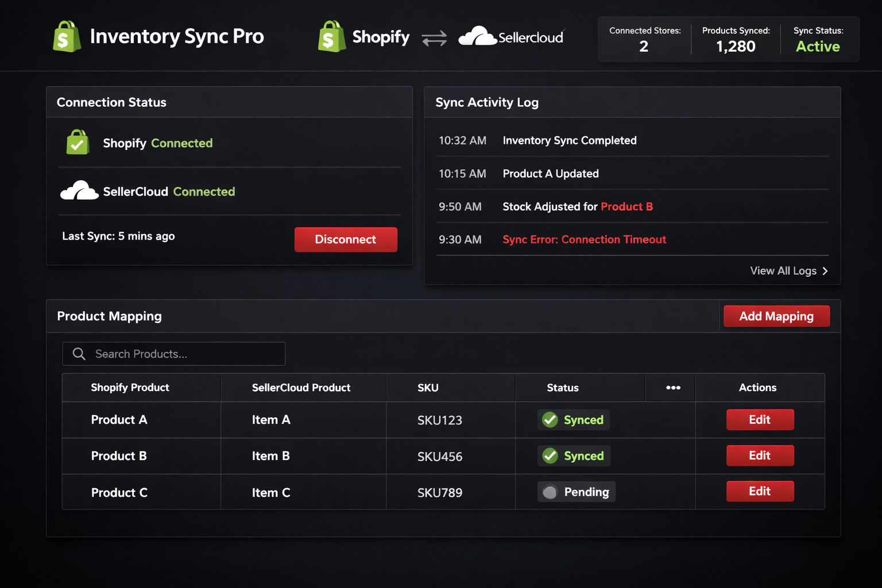Image resolution: width=882 pixels, height=588 pixels.
Task: Click the search magnifier icon in Product Mapping
Action: coord(79,354)
